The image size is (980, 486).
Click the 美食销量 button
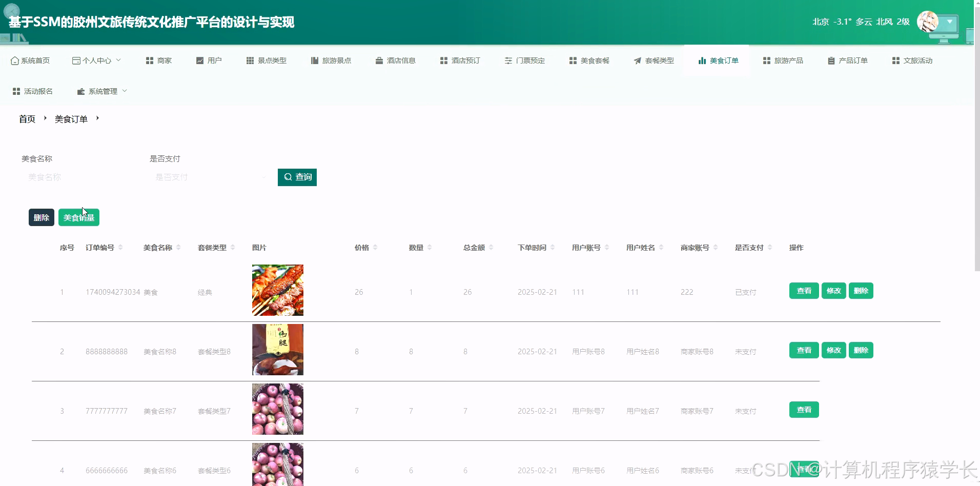pyautogui.click(x=78, y=217)
